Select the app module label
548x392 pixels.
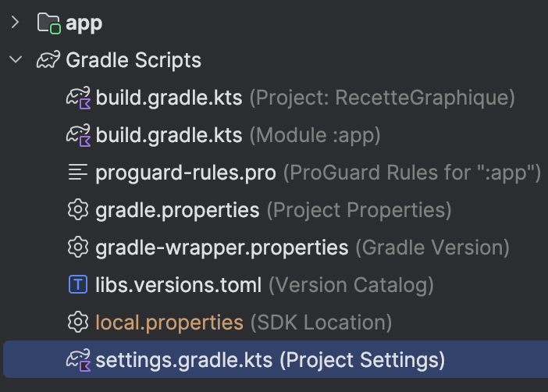84,23
